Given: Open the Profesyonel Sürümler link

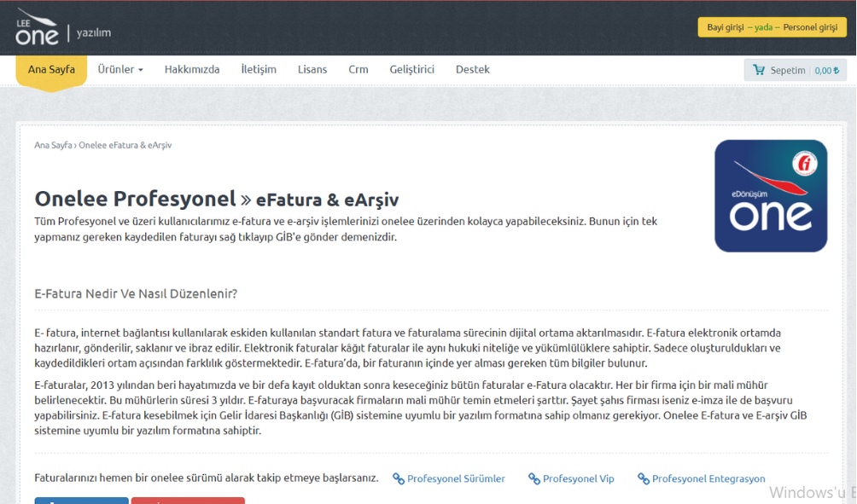Looking at the screenshot, I should [x=456, y=479].
